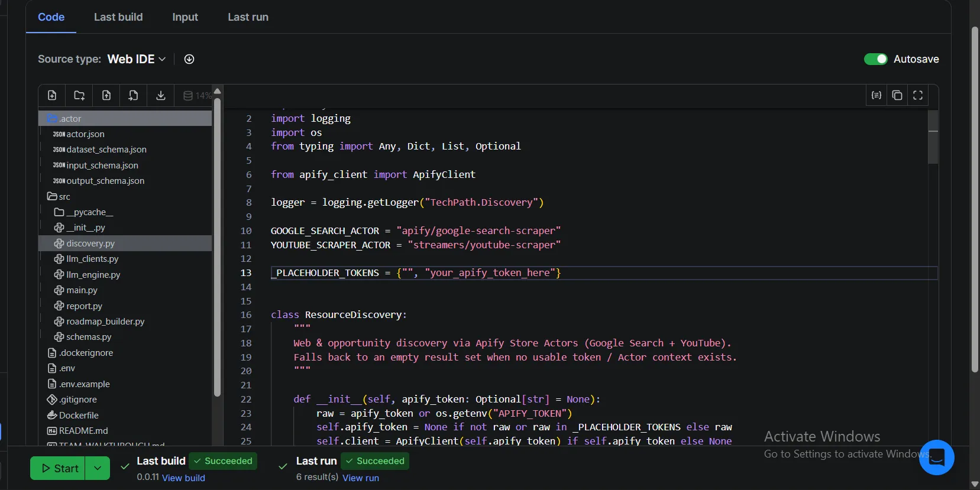The image size is (980, 490).
Task: Open roadmap_builder.py file
Action: point(125,322)
